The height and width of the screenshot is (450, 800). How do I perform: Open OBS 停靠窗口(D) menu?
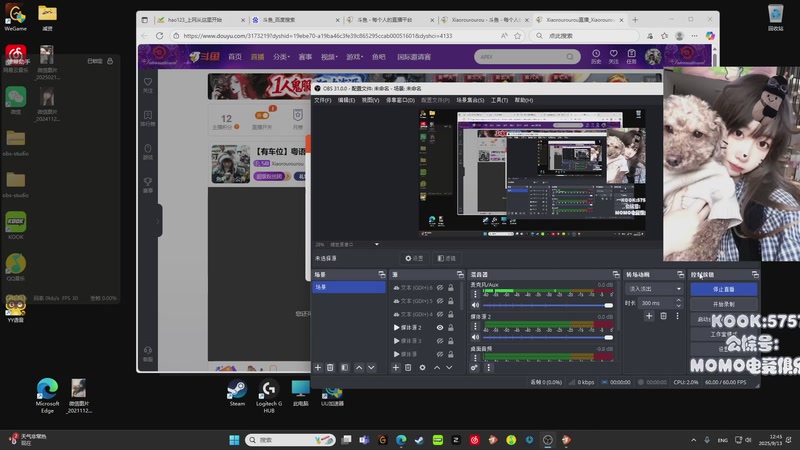400,100
